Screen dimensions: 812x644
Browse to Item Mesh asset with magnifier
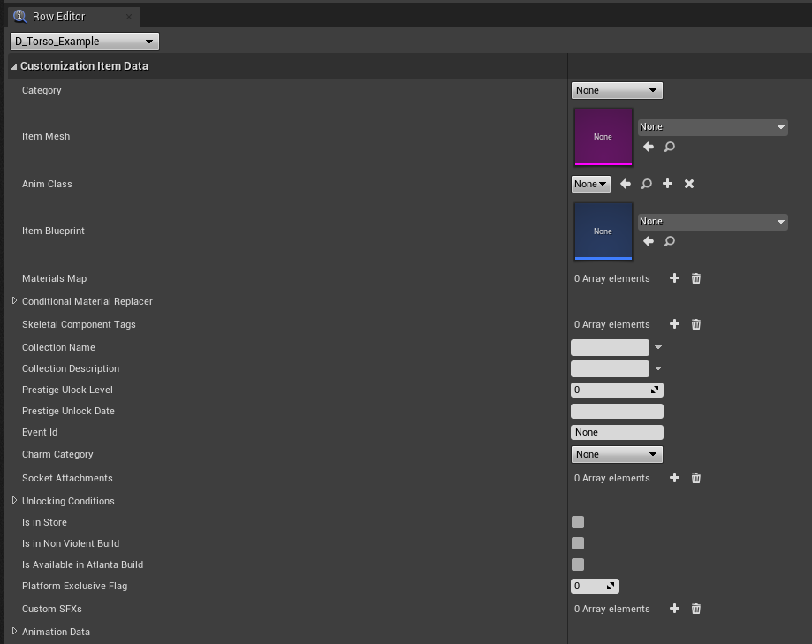[670, 147]
